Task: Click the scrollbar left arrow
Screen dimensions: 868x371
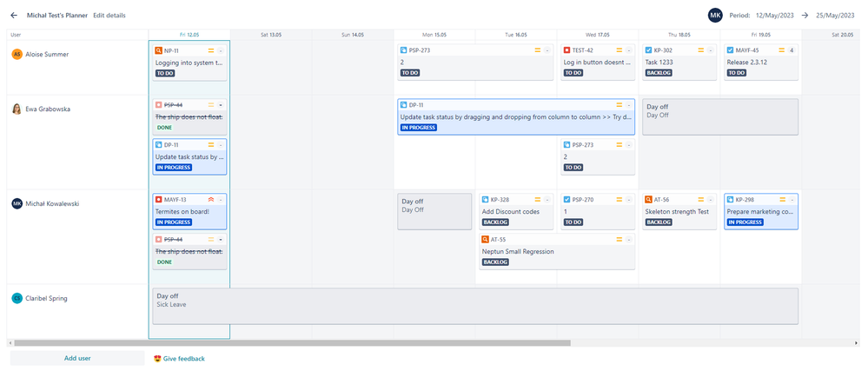Action: click(x=10, y=343)
